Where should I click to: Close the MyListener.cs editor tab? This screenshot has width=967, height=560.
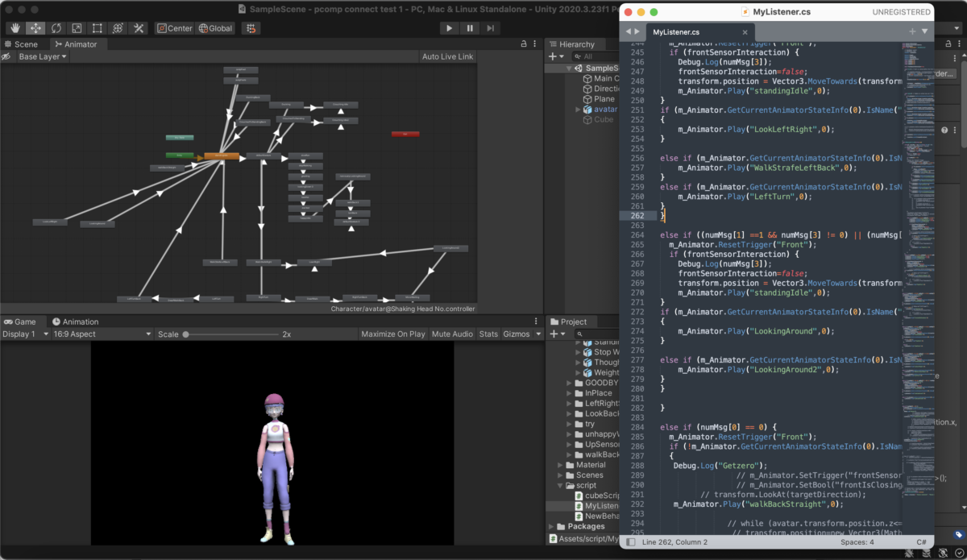point(745,32)
